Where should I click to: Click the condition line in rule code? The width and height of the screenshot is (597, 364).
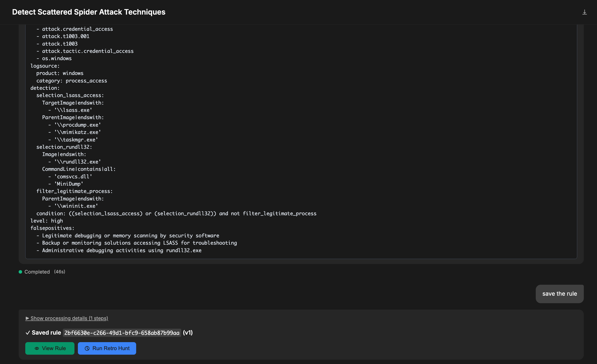tap(176, 213)
